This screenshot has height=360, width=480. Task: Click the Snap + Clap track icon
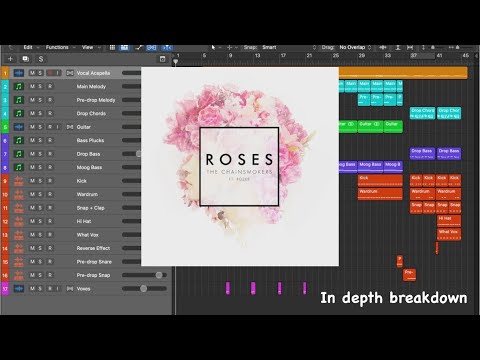(x=19, y=208)
